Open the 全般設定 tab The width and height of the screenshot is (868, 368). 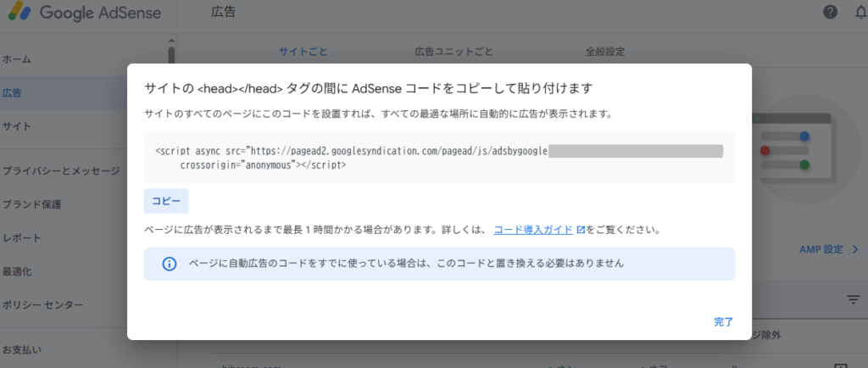click(x=605, y=52)
